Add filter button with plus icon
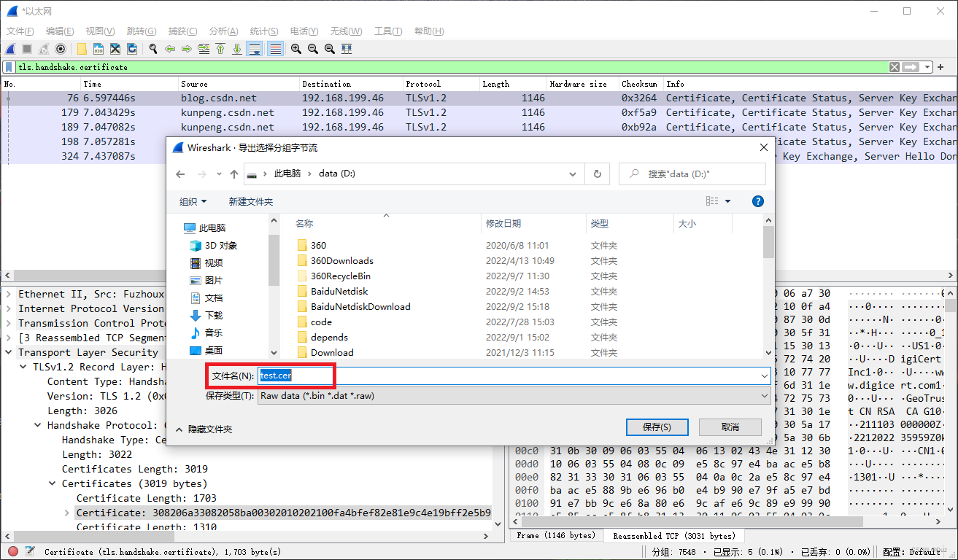Viewport: 958px width, 560px height. (x=941, y=67)
